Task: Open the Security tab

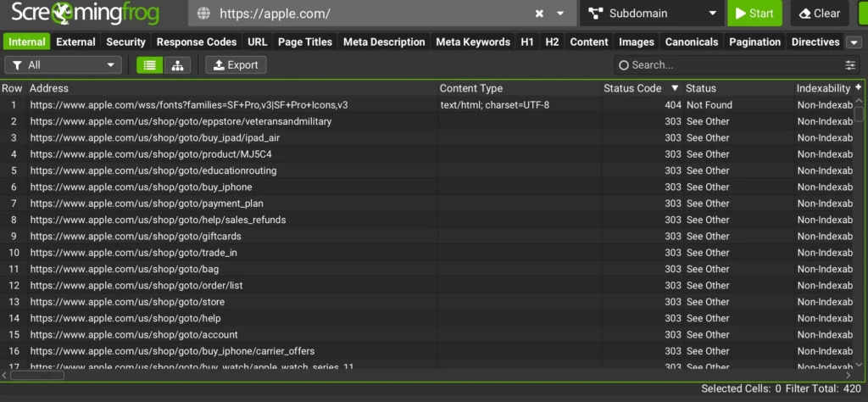Action: pos(125,42)
